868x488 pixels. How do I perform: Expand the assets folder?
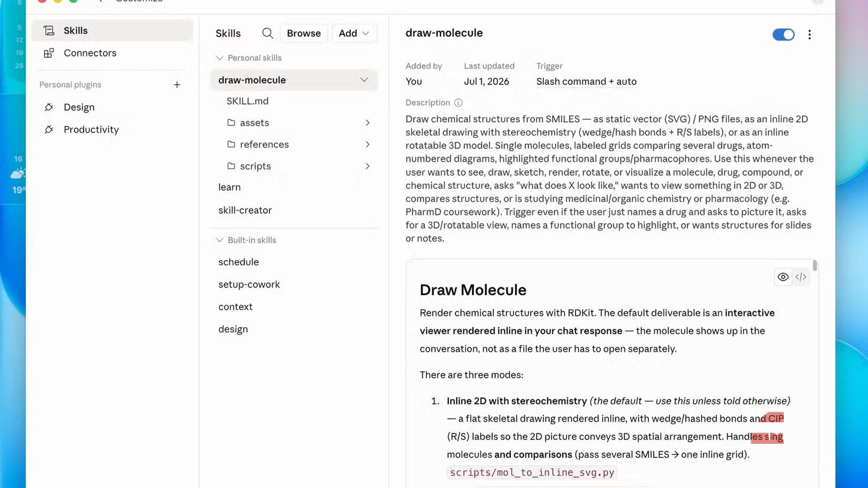click(367, 123)
